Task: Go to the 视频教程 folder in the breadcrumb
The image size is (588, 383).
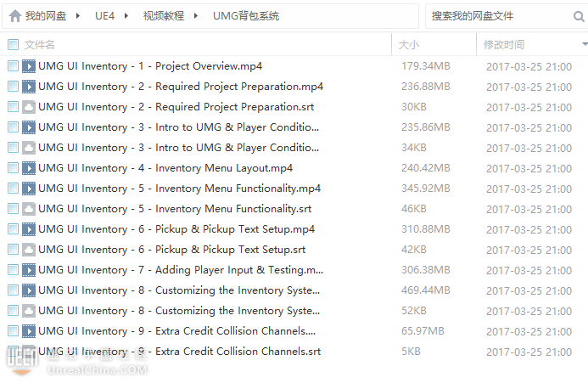Action: tap(164, 16)
